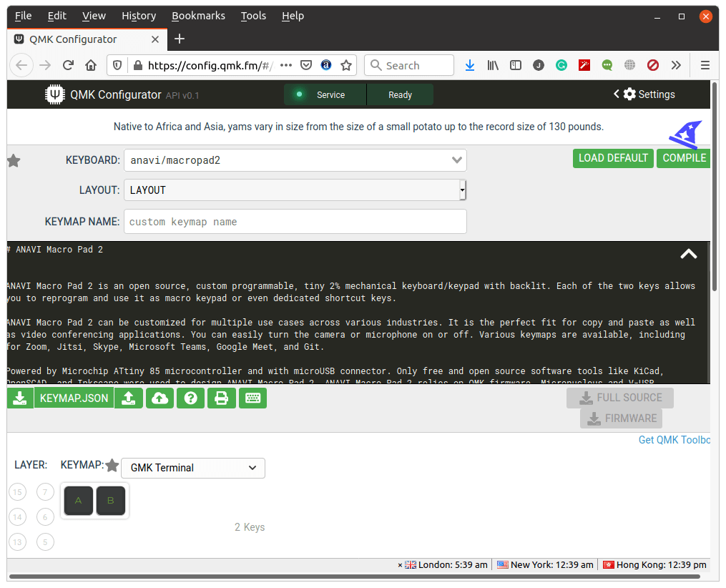Favorite the keyboard with the star icon

click(x=14, y=161)
